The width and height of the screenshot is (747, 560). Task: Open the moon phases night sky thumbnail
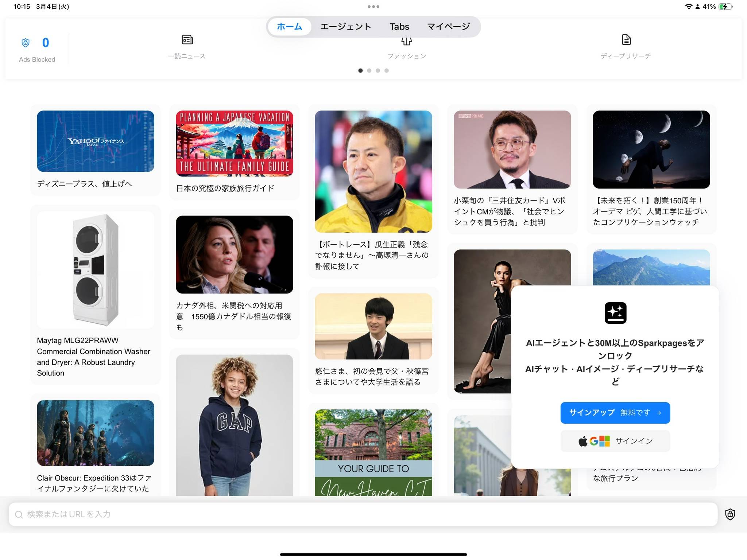[651, 149]
